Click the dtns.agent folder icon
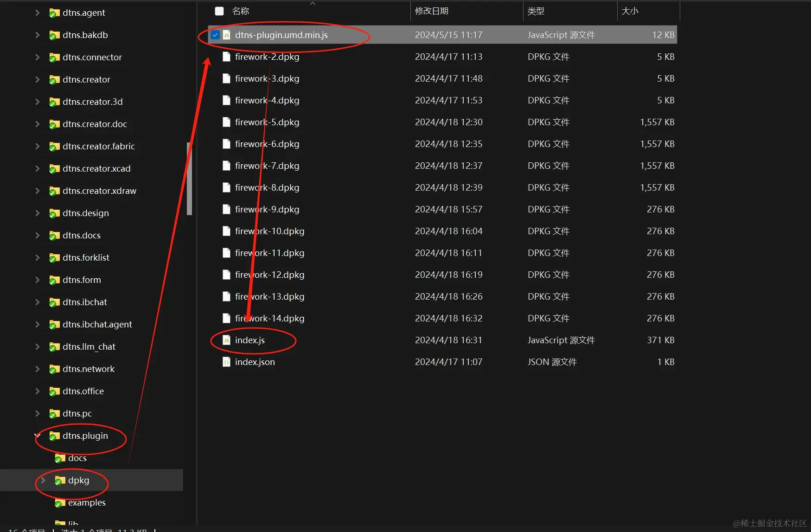 pyautogui.click(x=54, y=13)
